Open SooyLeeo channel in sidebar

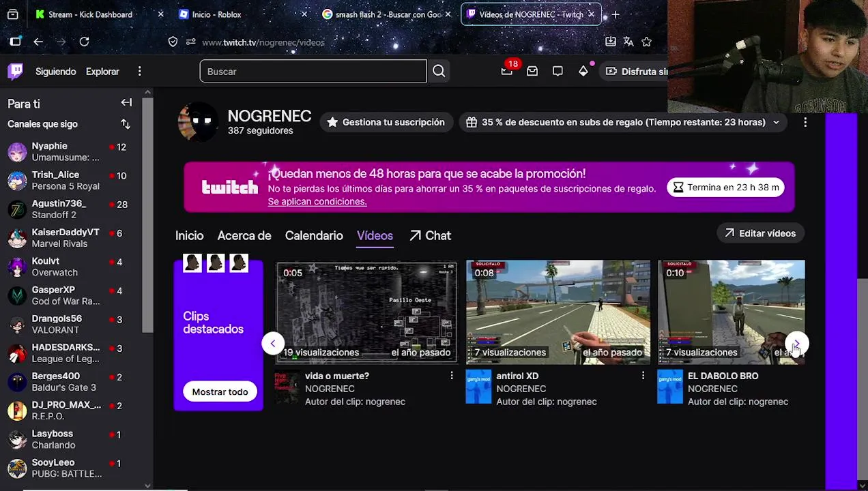click(71, 468)
